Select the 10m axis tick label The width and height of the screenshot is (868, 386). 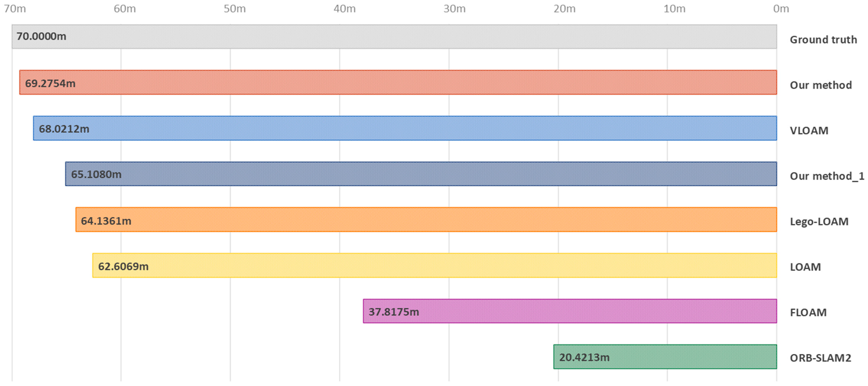coord(674,9)
